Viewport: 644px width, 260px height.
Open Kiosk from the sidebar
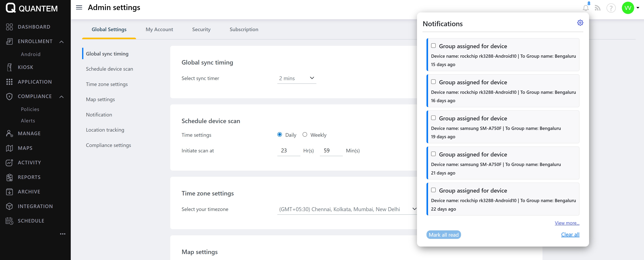26,67
